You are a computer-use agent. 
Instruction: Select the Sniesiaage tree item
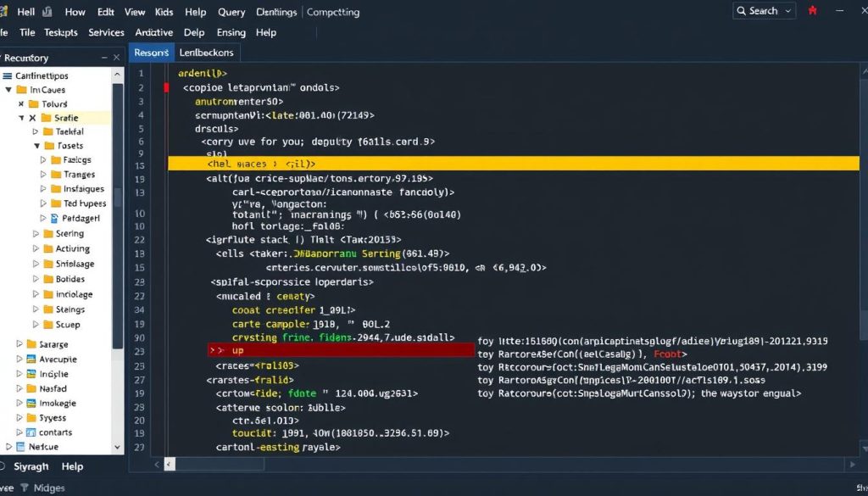coord(75,264)
